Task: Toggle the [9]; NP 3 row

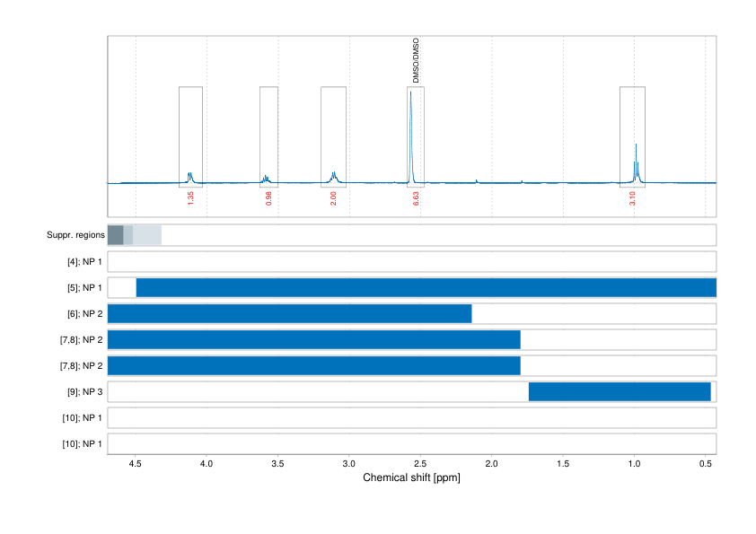Action: [620, 391]
